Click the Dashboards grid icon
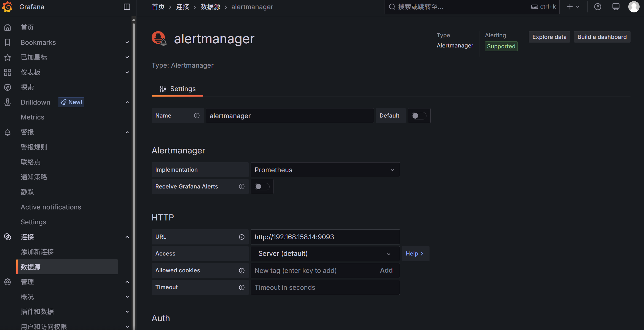644x330 pixels. pyautogui.click(x=7, y=72)
